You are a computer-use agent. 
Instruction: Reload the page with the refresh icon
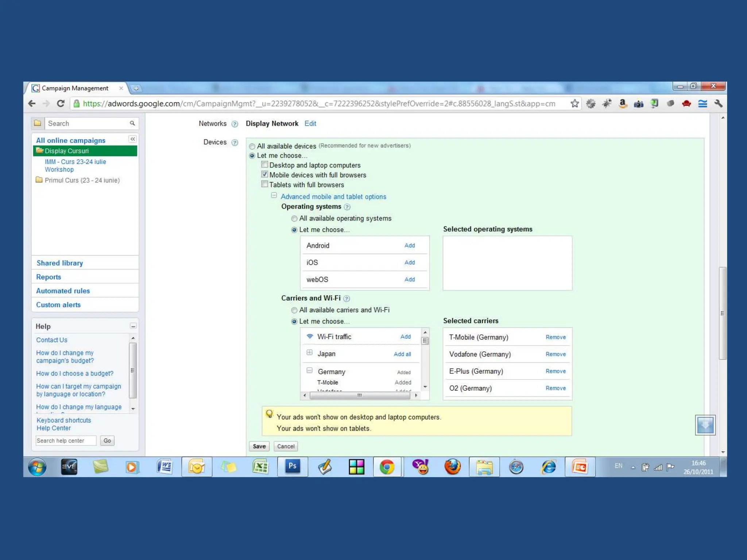pyautogui.click(x=61, y=104)
